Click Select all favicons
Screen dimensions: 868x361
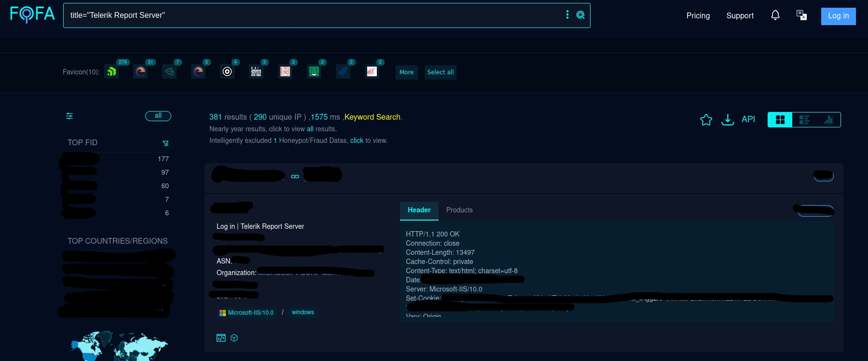tap(440, 72)
